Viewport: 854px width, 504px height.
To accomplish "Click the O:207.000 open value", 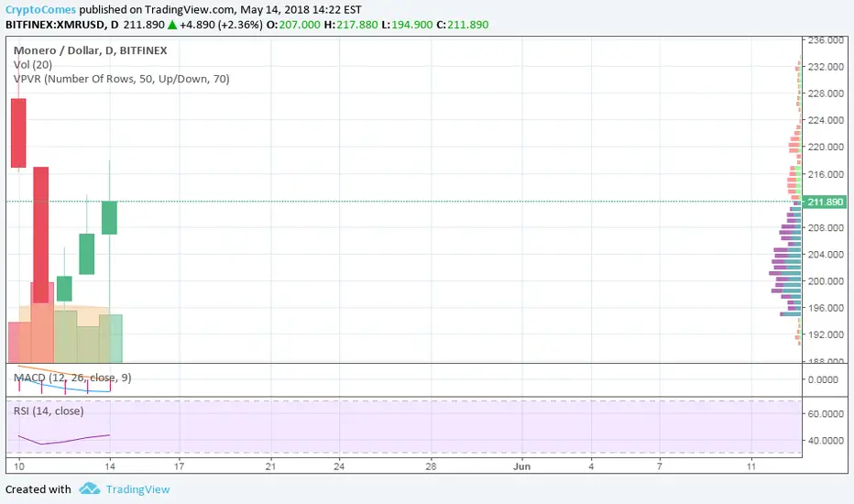I will (x=293, y=25).
